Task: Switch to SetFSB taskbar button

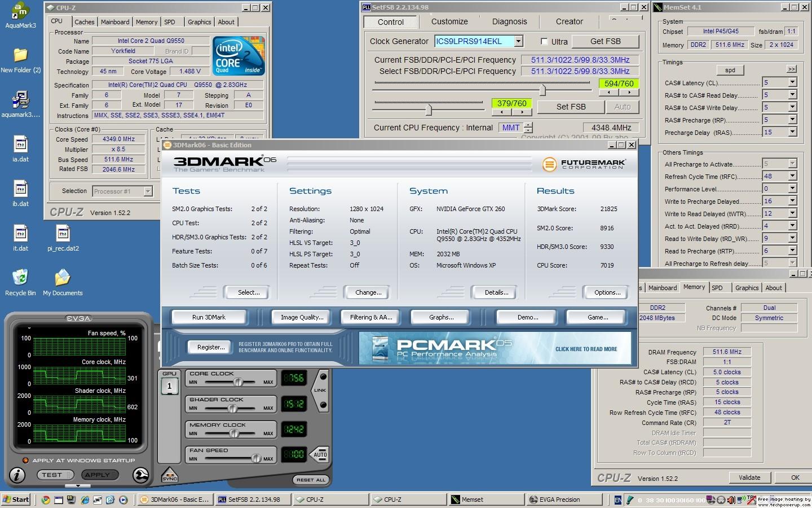Action: click(253, 500)
